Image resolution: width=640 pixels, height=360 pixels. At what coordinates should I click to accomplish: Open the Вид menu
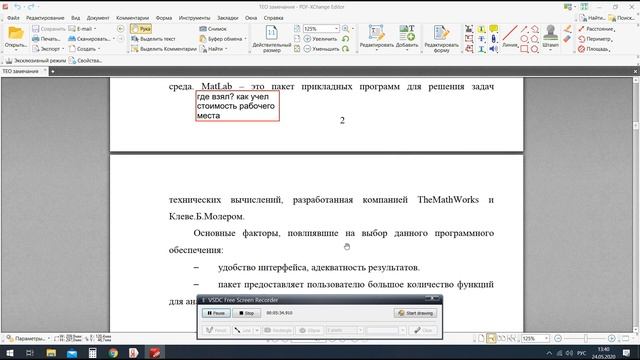click(76, 18)
